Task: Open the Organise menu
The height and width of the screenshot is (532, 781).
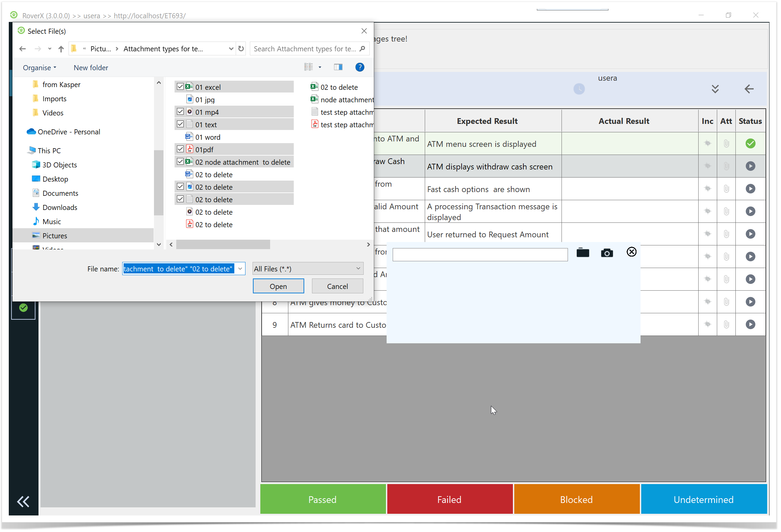Action: (39, 68)
